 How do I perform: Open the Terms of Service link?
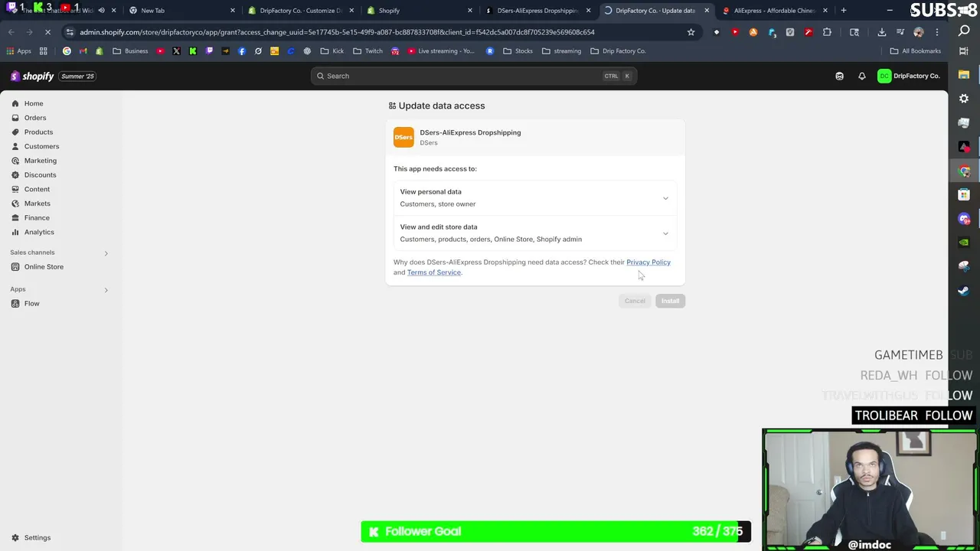click(x=434, y=272)
